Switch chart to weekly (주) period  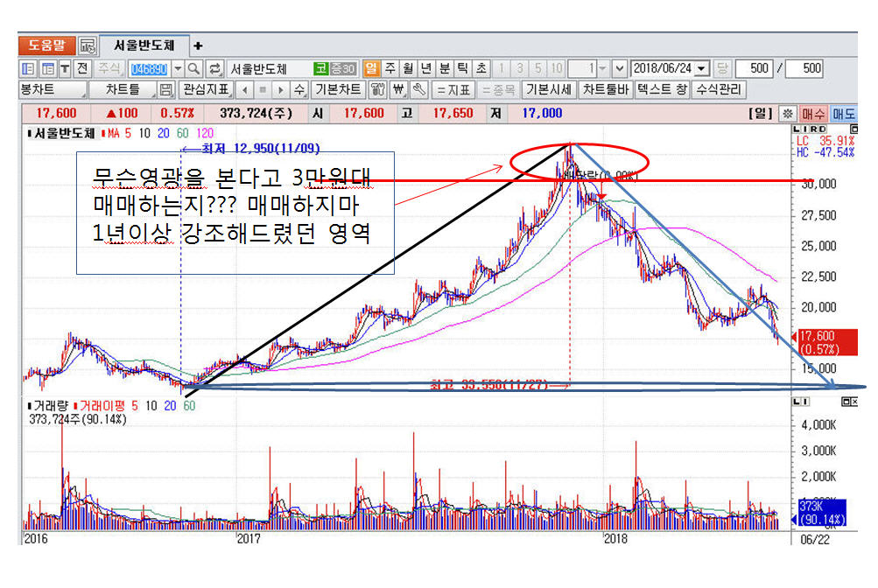click(389, 68)
